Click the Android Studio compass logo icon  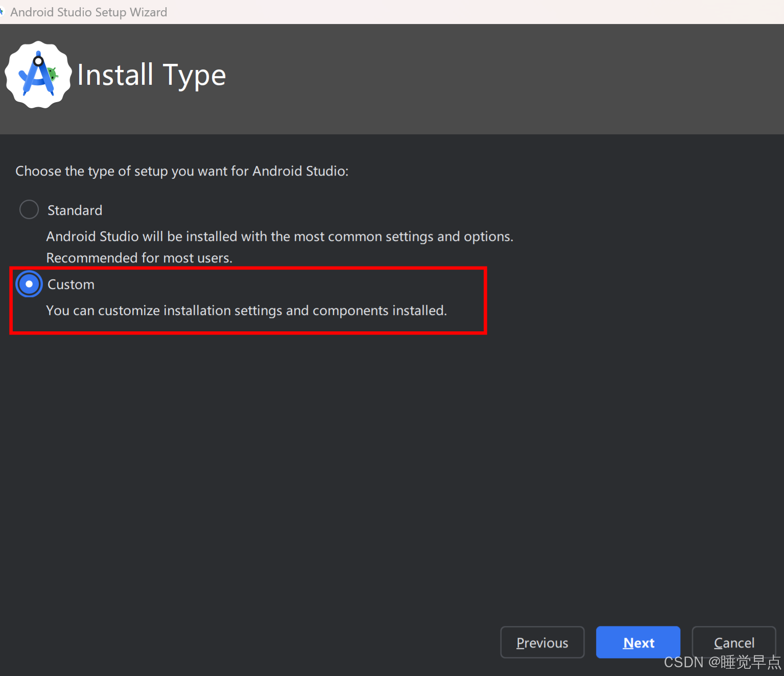pos(38,74)
